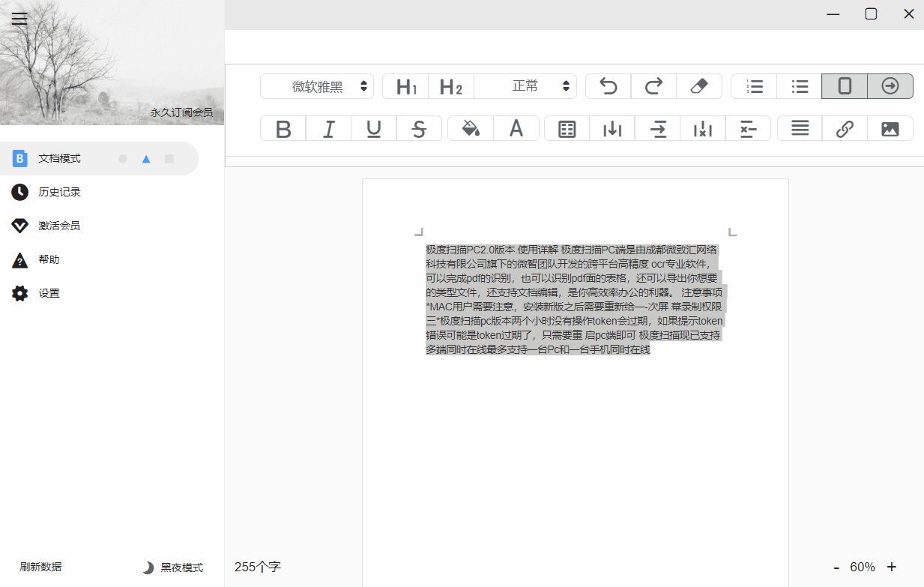The height and width of the screenshot is (587, 924).
Task: Toggle bold formatting on selected text
Action: coord(283,128)
